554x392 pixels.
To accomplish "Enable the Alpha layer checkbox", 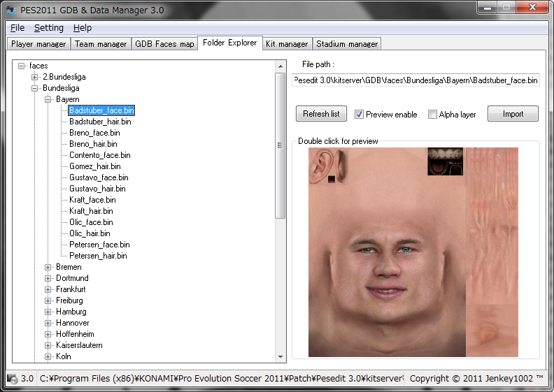I will pyautogui.click(x=432, y=115).
